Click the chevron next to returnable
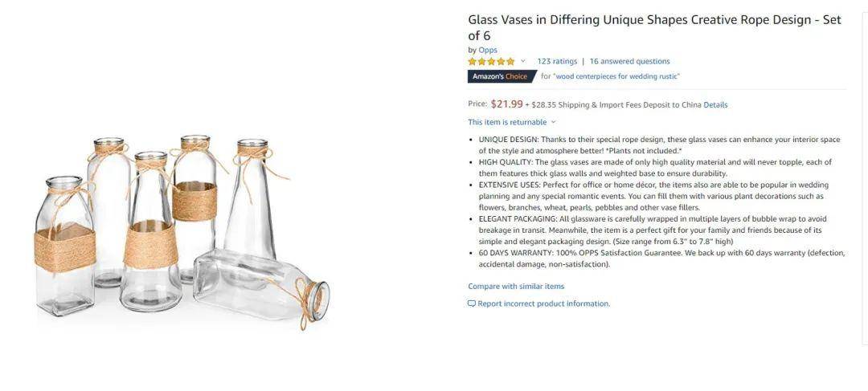Screen dimensions: 868x391 [x=553, y=122]
